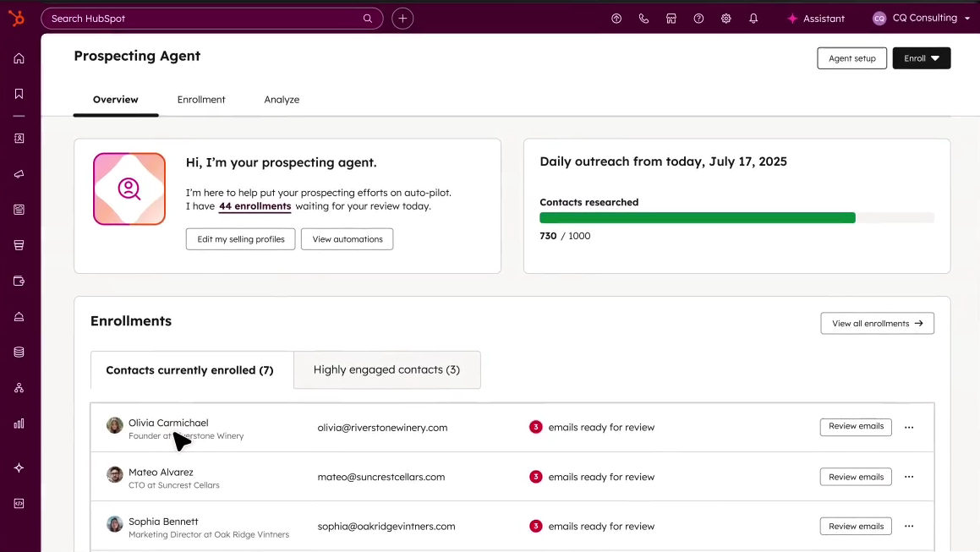Click the red 3 badge in Olivia's row
The height and width of the screenshot is (552, 980).
point(535,427)
